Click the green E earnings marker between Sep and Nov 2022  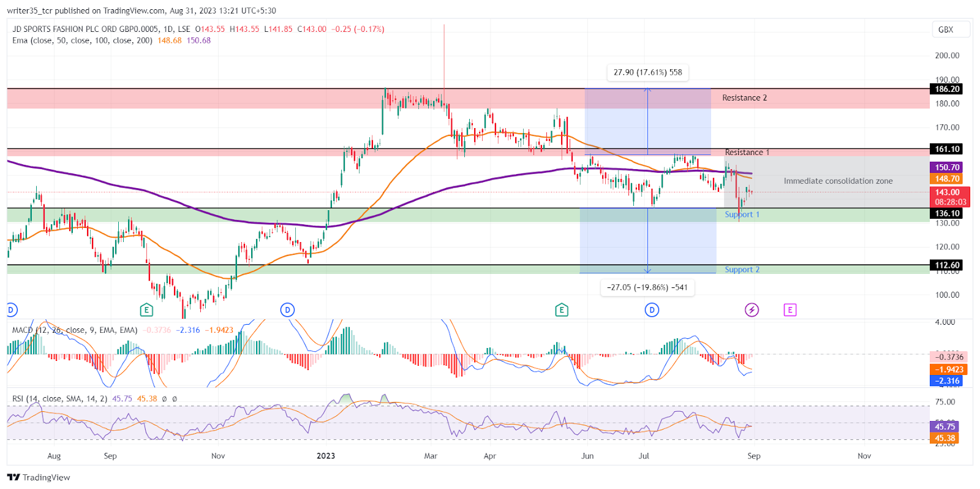pyautogui.click(x=146, y=310)
